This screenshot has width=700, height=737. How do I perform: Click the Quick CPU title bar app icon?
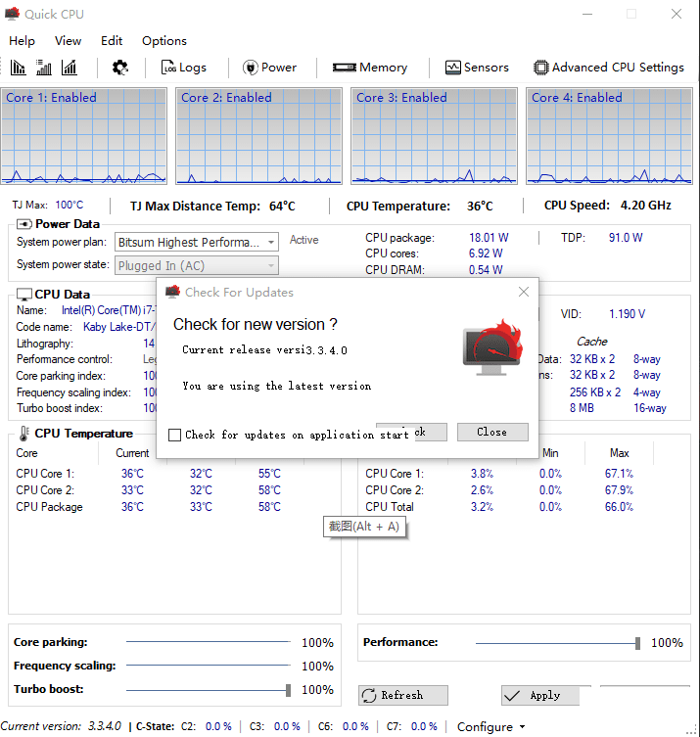[12, 14]
